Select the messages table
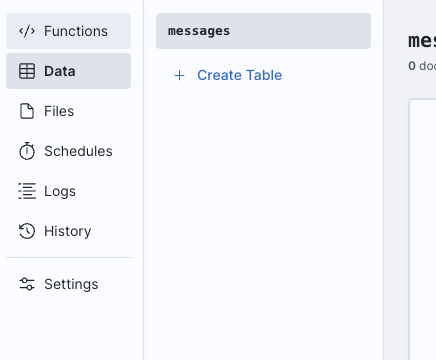The image size is (436, 360). coord(263,31)
